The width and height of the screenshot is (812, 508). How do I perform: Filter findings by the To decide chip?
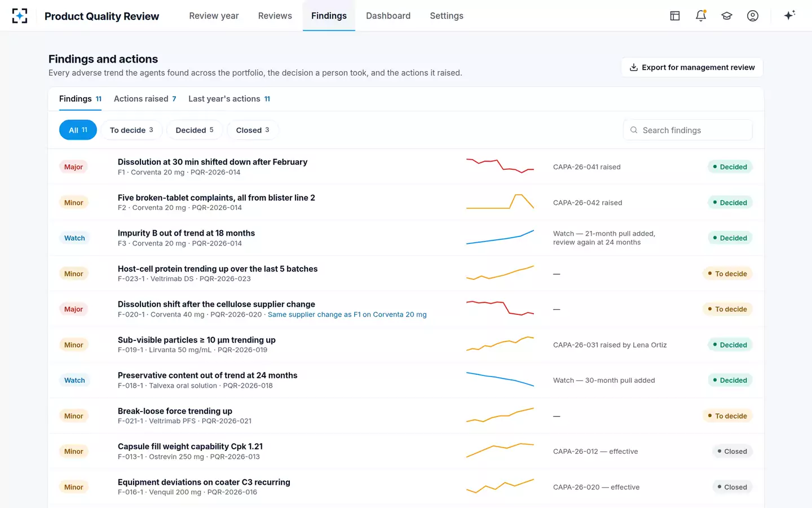(131, 130)
